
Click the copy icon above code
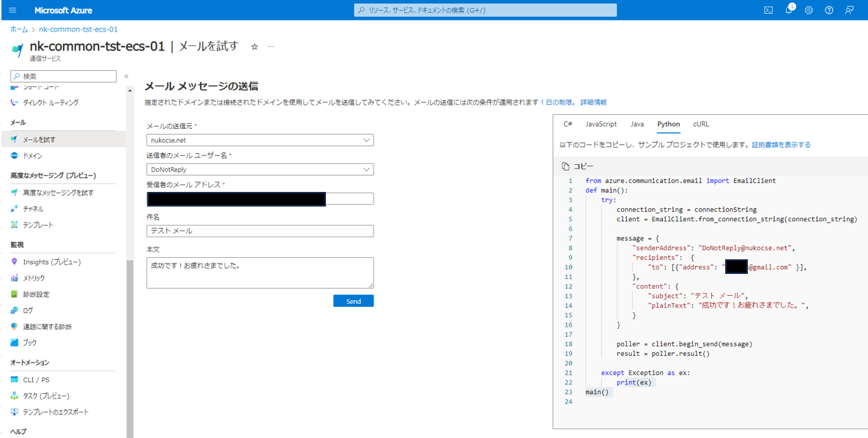pos(565,166)
